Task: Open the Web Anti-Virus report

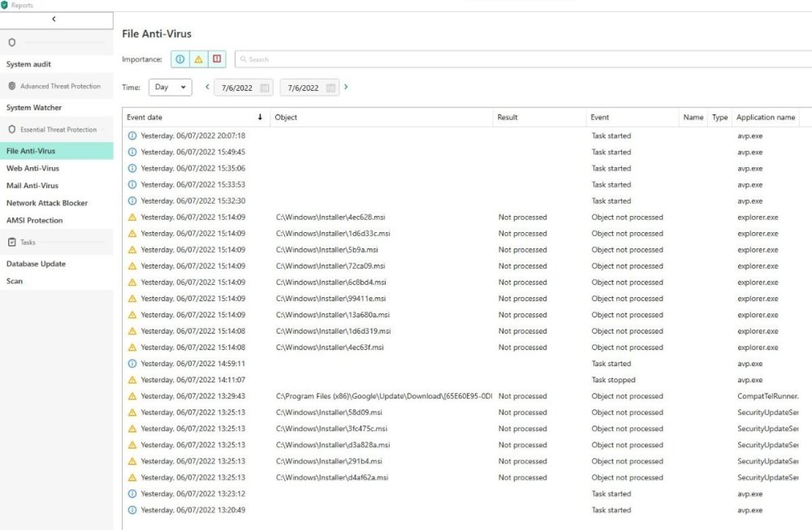Action: click(x=33, y=169)
